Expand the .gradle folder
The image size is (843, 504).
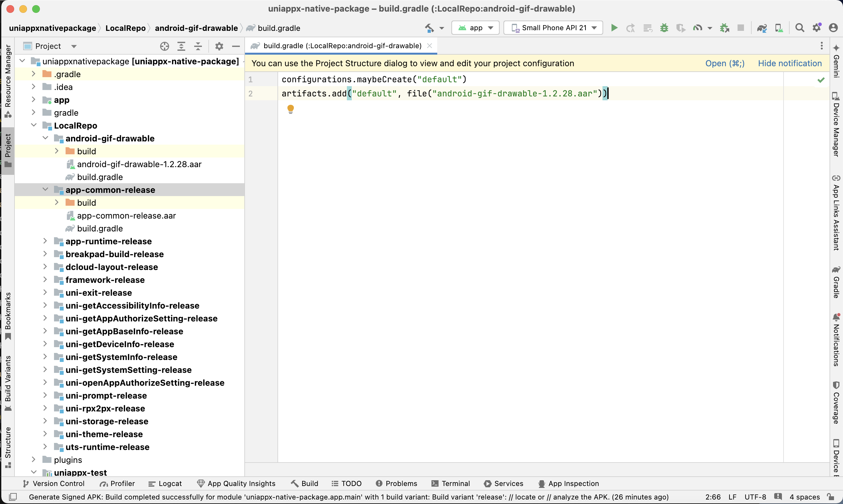pyautogui.click(x=34, y=74)
